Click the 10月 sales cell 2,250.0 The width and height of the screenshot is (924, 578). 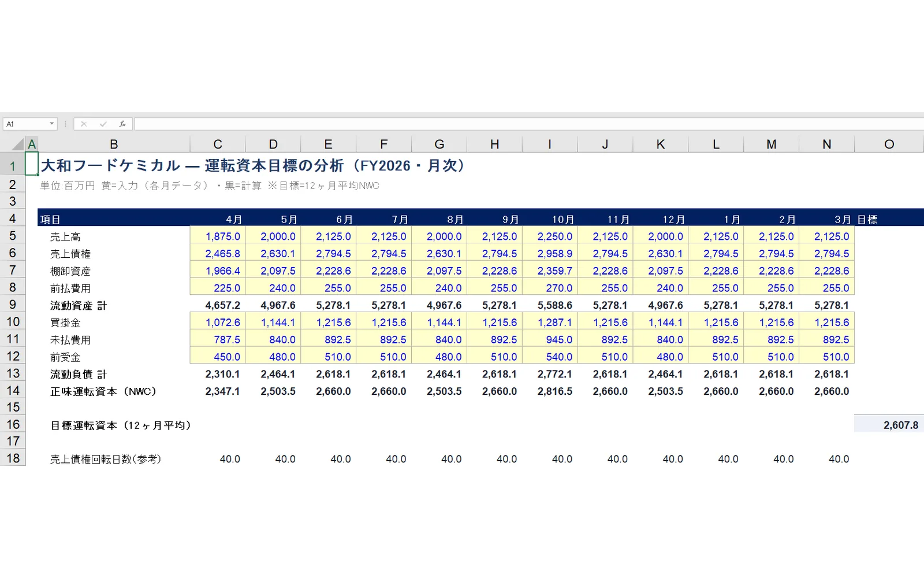coord(550,236)
